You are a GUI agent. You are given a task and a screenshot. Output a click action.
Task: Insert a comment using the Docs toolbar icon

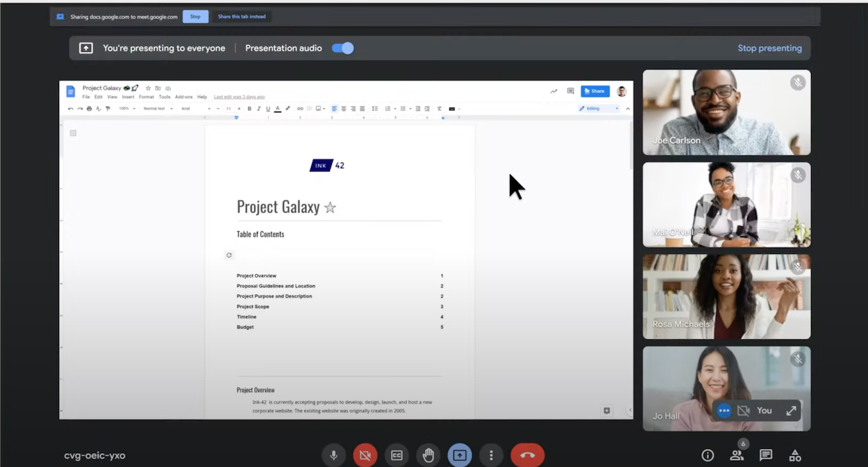[x=308, y=109]
